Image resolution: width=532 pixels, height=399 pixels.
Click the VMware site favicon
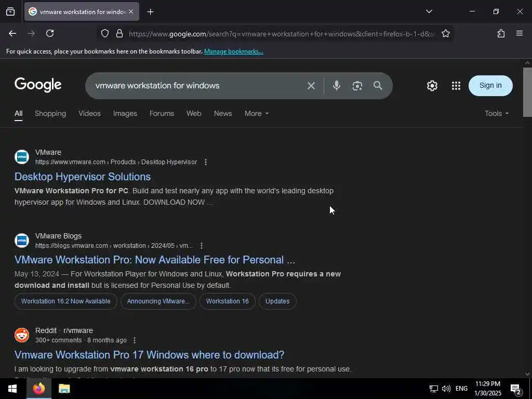[22, 157]
